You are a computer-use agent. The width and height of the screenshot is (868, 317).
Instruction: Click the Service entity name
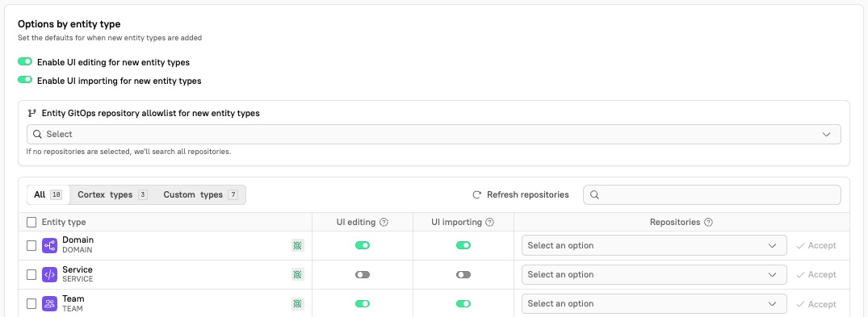(78, 269)
